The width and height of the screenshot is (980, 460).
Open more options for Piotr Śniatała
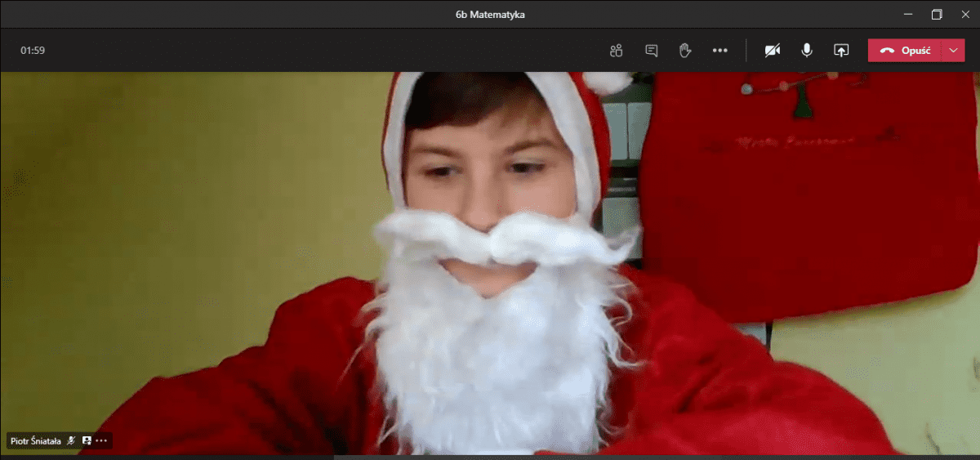(x=101, y=440)
